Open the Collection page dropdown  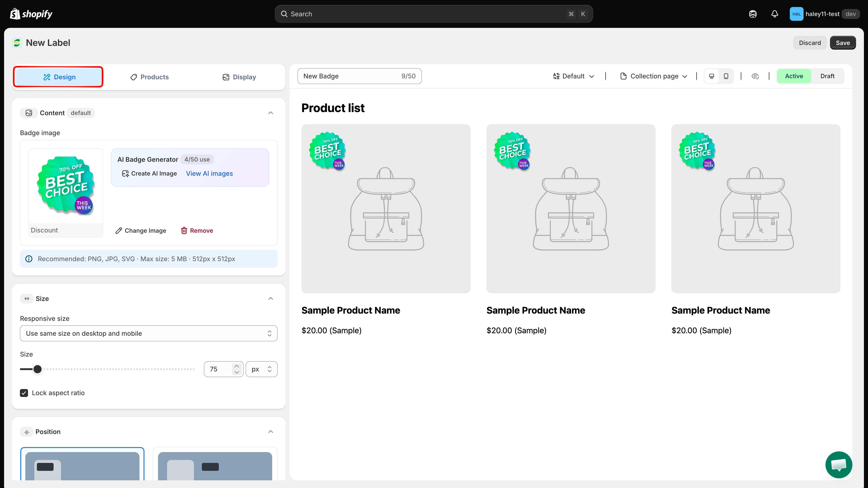point(654,76)
